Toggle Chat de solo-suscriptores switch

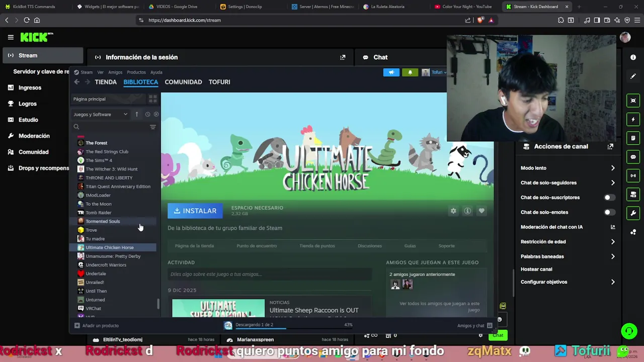609,198
